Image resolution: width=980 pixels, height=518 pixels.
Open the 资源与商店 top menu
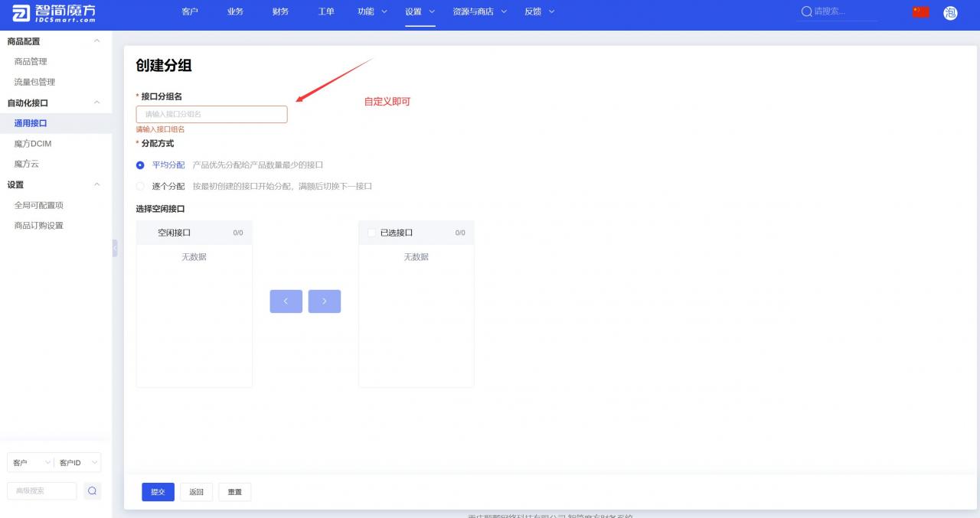[479, 11]
